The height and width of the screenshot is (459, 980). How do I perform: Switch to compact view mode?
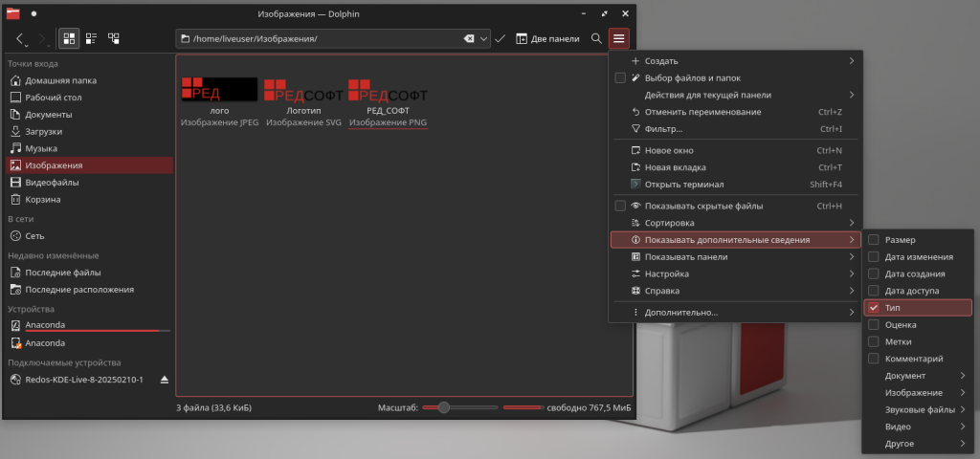92,38
